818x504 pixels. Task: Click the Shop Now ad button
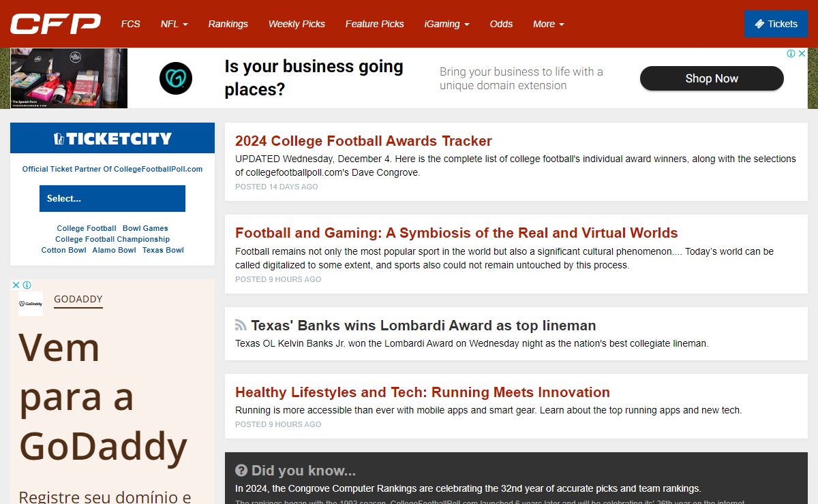click(x=712, y=78)
